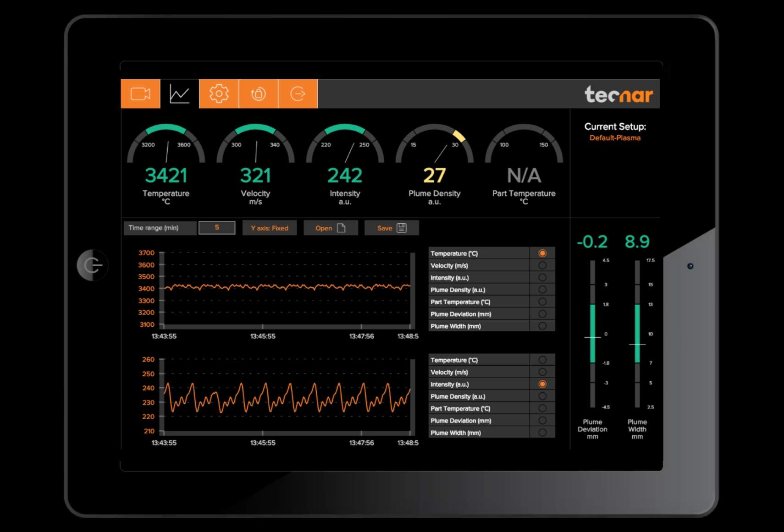Click the Open button

coord(331,228)
